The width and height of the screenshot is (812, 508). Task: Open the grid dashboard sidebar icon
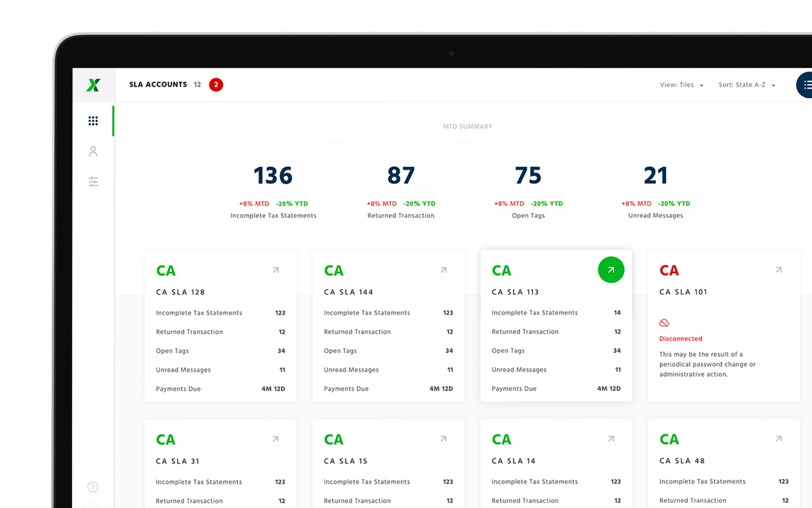pos(93,121)
